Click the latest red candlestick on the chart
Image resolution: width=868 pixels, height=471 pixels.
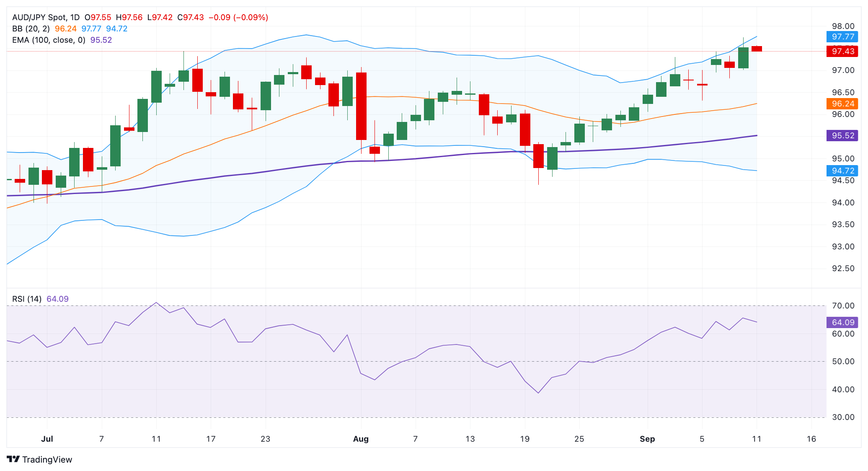click(757, 49)
